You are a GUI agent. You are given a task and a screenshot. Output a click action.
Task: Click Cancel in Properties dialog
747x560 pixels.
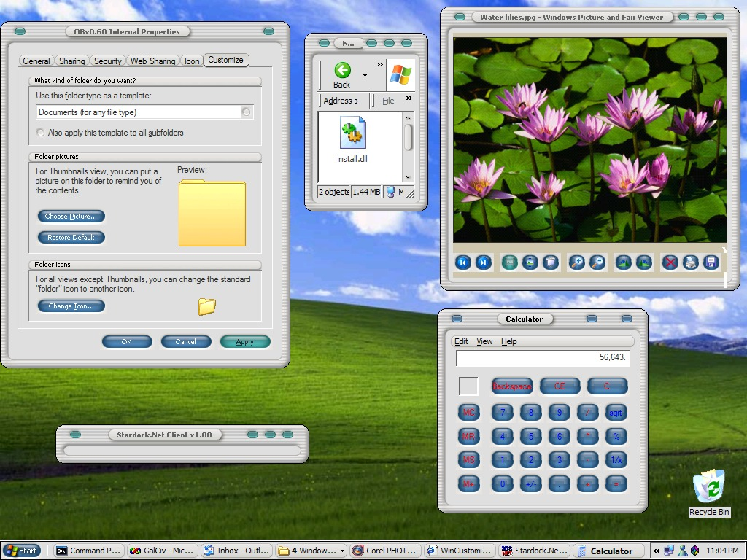click(x=186, y=341)
